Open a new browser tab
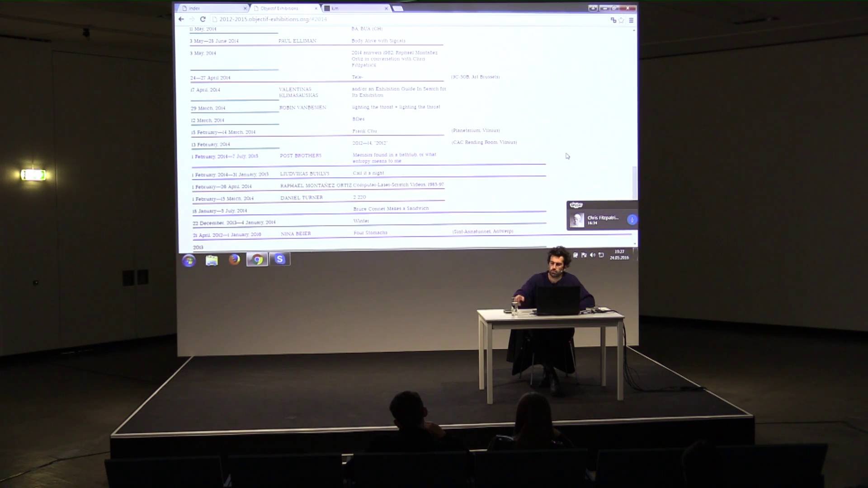Screen dimensions: 868x488 [397, 8]
